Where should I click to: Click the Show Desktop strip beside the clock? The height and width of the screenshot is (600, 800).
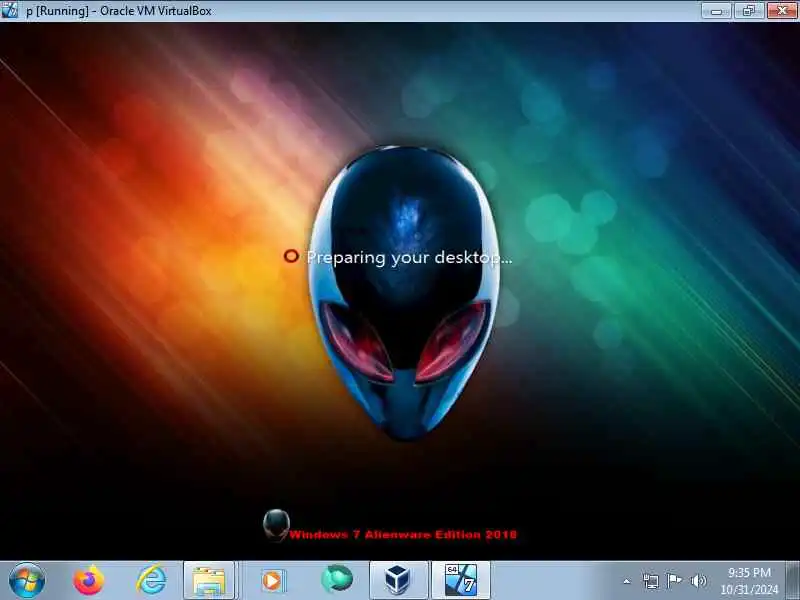pyautogui.click(x=793, y=581)
